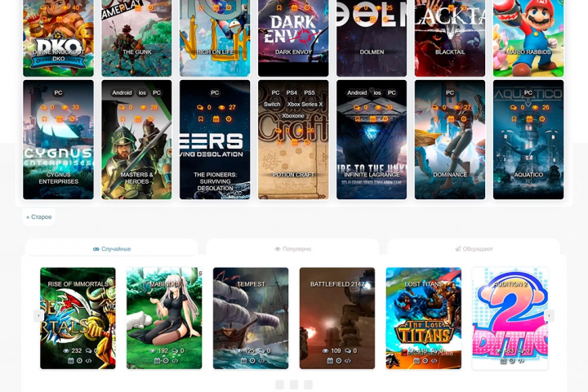Switch to the Случайные tab
Viewport: 588px width, 392px height.
coord(112,249)
